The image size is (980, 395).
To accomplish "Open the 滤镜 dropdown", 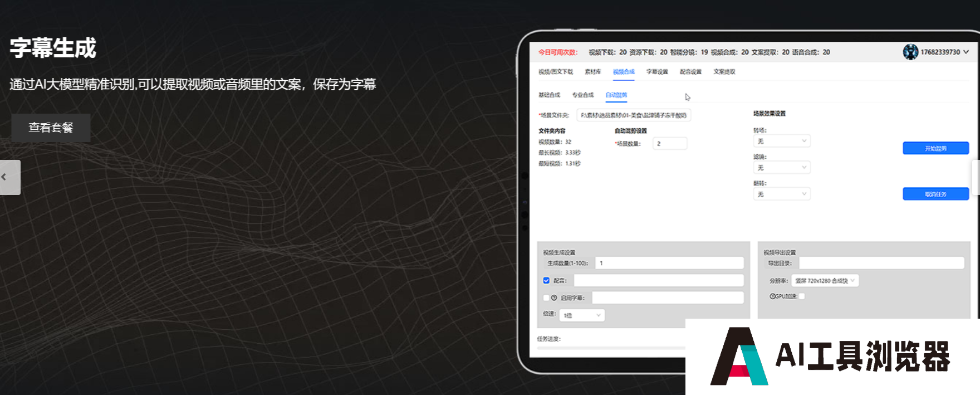I will (781, 168).
